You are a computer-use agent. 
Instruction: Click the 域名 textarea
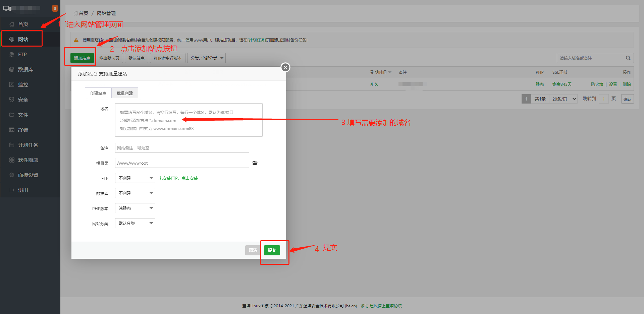pos(189,120)
